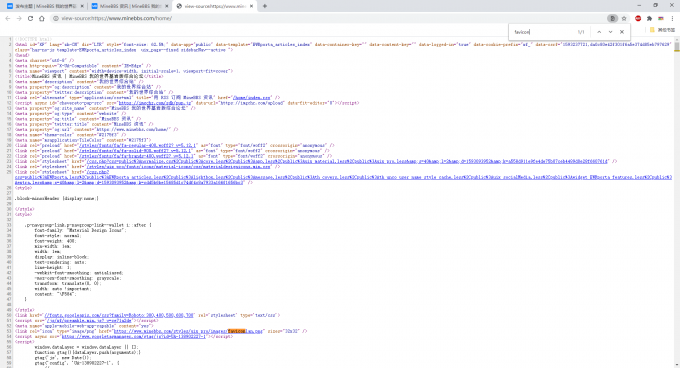Click the vertical scrollbar thumb
The width and height of the screenshot is (680, 368).
tap(677, 47)
